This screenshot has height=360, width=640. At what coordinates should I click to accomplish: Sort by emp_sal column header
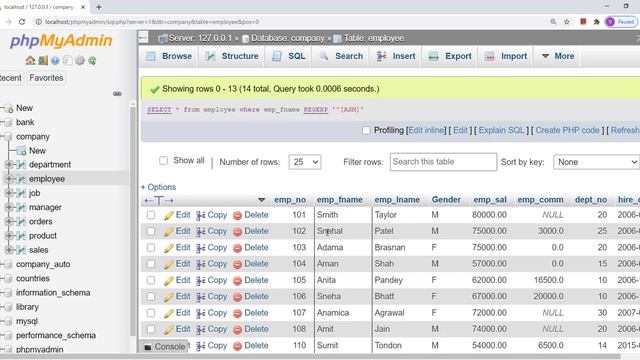pos(490,200)
